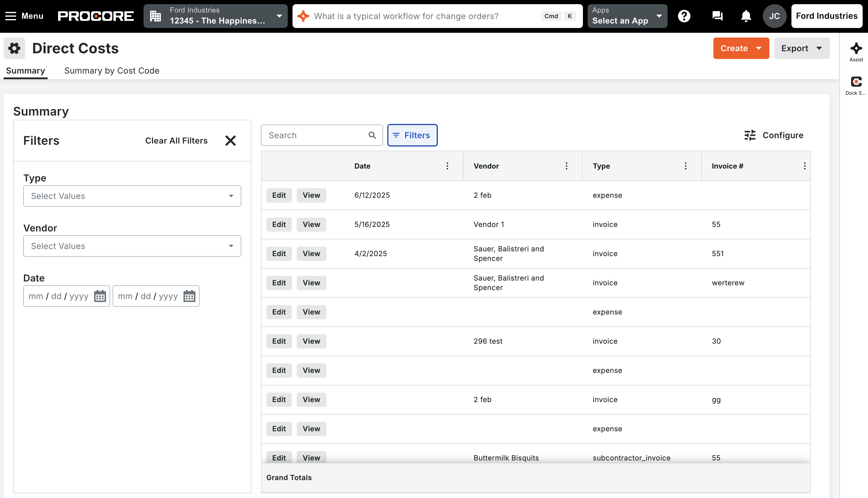Click Clear All Filters
The height and width of the screenshot is (498, 868).
[x=176, y=141]
